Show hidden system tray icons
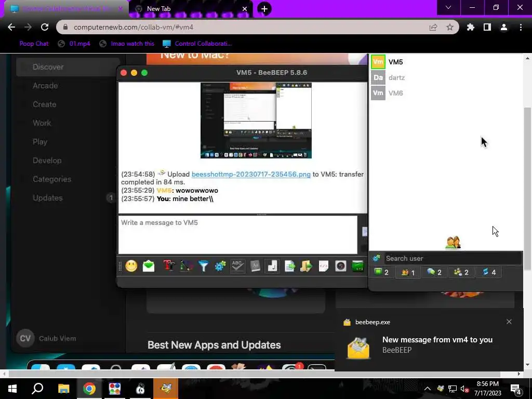This screenshot has width=532, height=399. (428, 389)
